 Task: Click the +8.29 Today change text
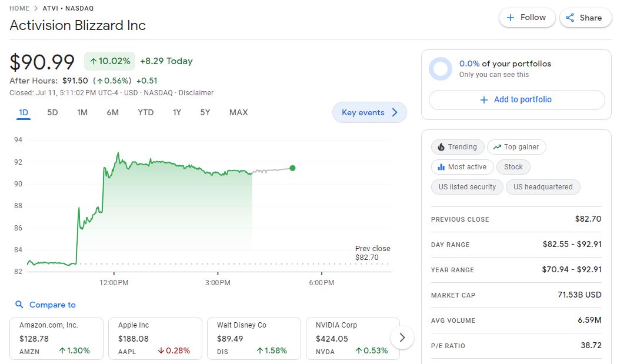pos(166,61)
